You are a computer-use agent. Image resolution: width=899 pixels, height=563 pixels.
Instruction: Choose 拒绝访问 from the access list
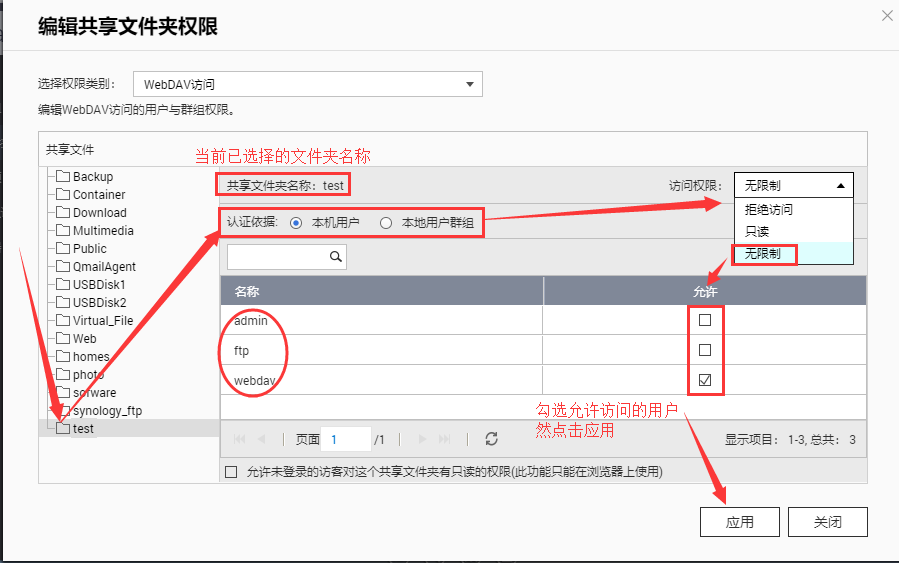(x=769, y=210)
